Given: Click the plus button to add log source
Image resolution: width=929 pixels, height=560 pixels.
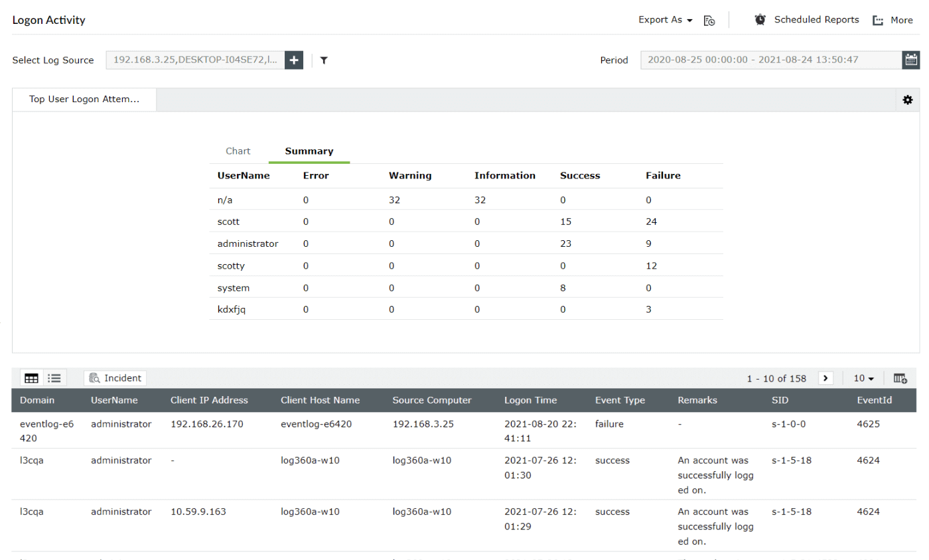Looking at the screenshot, I should click(294, 60).
